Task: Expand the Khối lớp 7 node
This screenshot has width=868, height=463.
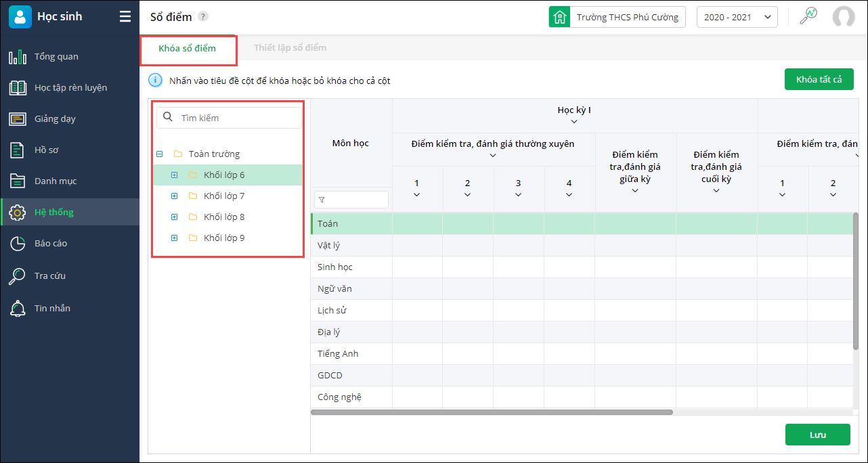Action: click(x=174, y=196)
